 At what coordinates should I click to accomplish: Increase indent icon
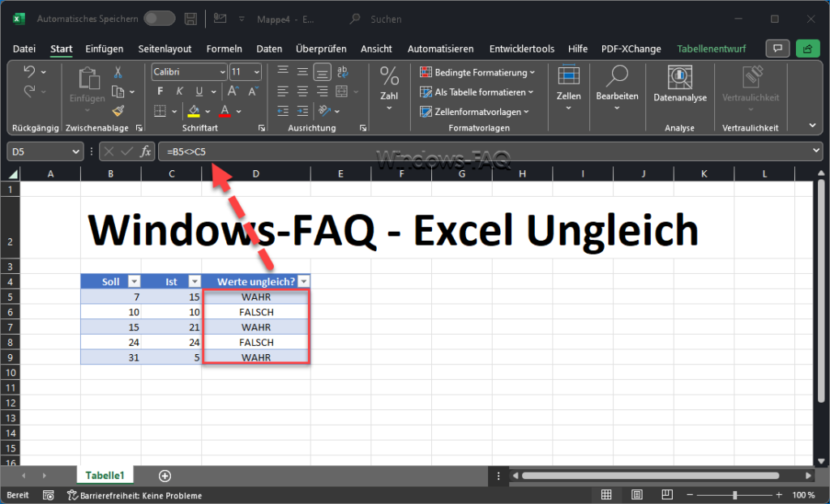pos(302,111)
